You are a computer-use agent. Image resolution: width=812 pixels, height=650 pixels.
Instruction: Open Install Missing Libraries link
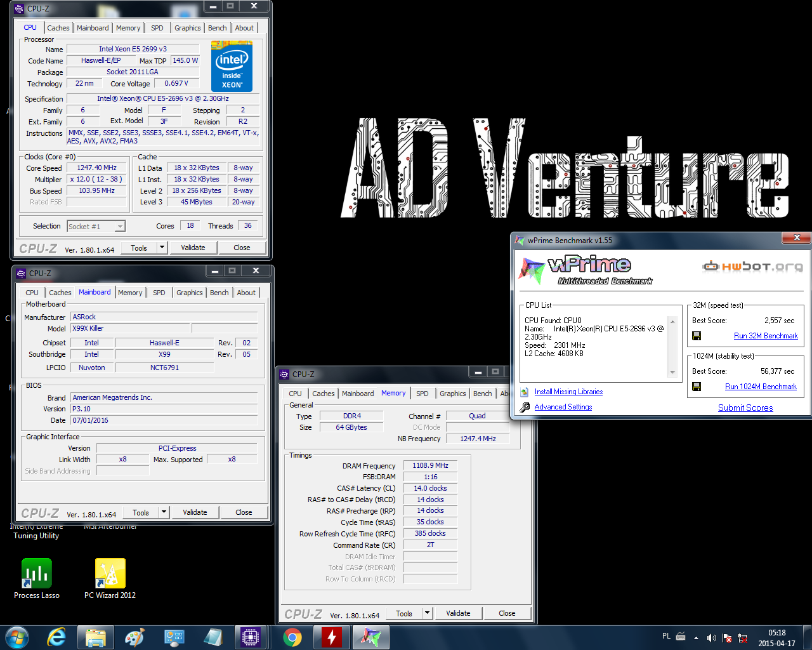(x=568, y=392)
